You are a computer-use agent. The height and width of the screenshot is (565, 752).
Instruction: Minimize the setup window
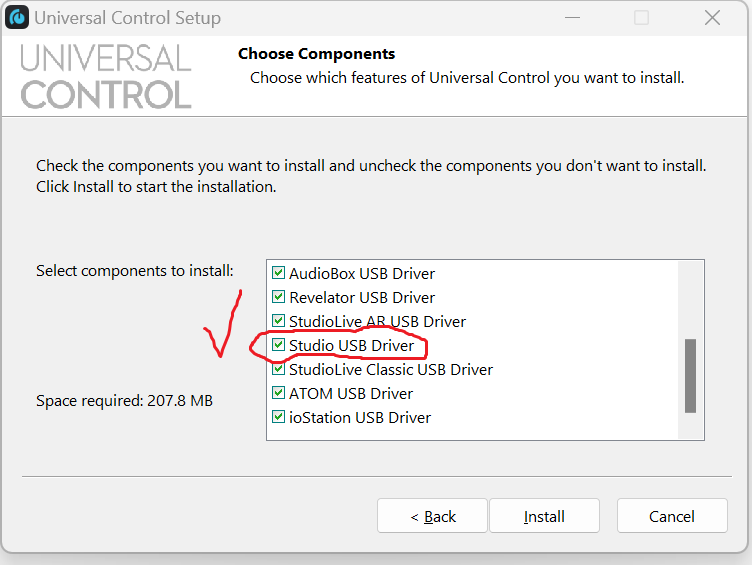coord(571,18)
